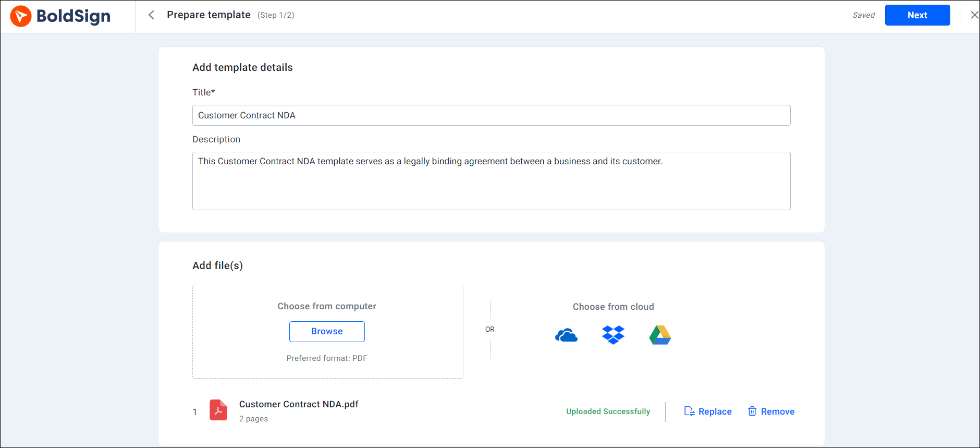Click the Next button

(x=917, y=15)
